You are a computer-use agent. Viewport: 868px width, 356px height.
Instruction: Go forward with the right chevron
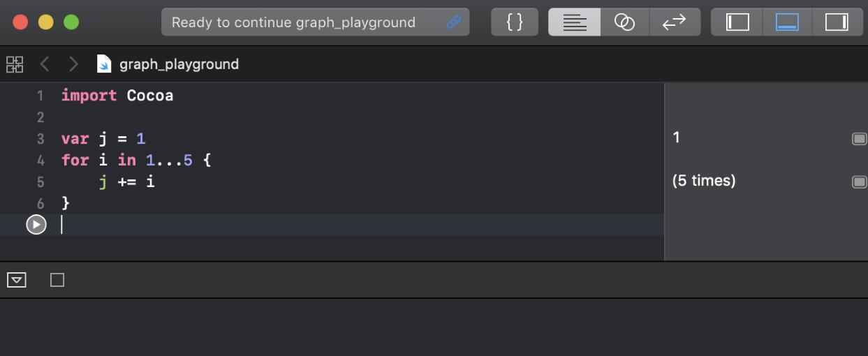[x=73, y=64]
